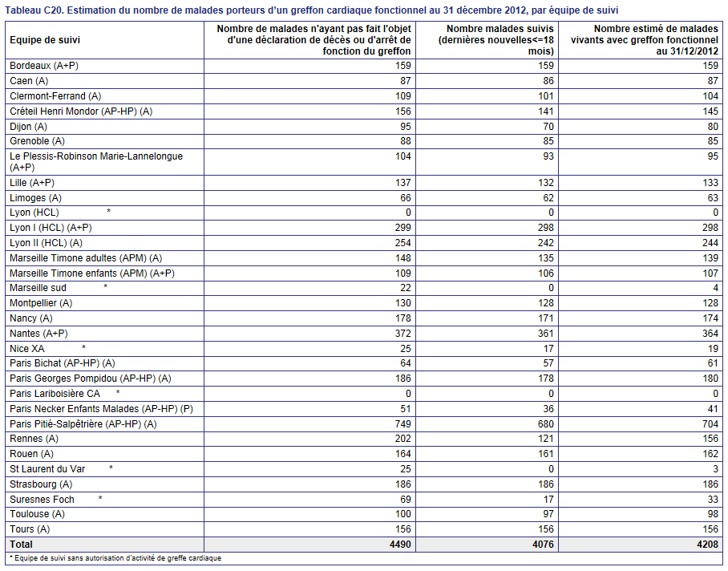Screen dimensions: 728x571
Task: Click the 'Lyon (HCL)' row label
Action: click(x=34, y=213)
